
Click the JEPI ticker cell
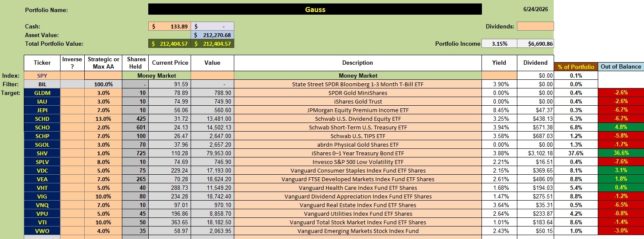tap(42, 110)
